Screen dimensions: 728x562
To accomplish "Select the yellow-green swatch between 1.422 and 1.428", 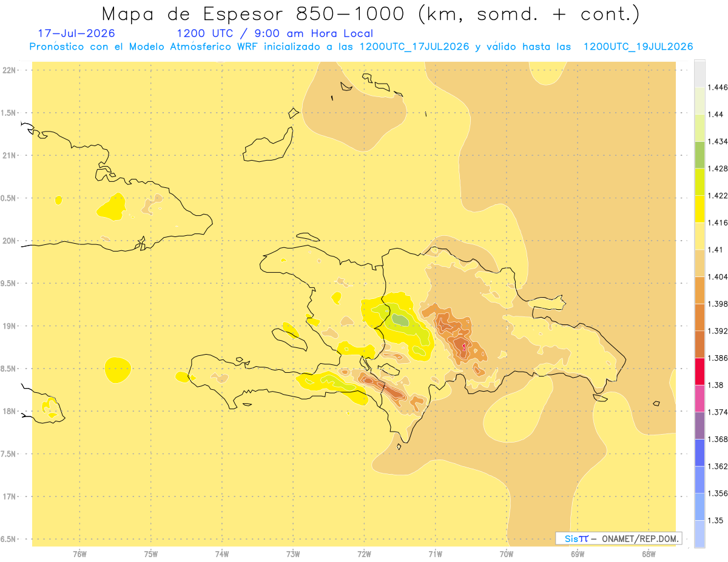I will [x=699, y=182].
